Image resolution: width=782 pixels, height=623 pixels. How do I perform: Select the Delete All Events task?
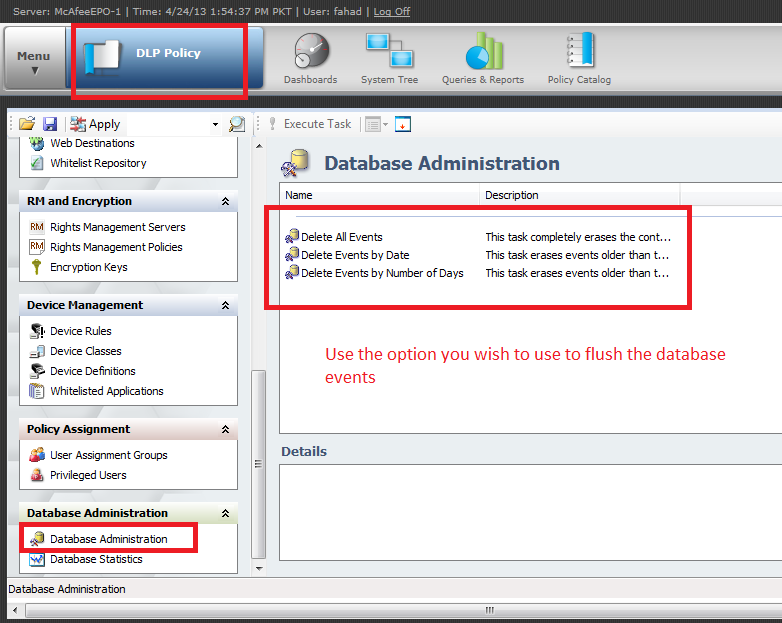(x=342, y=237)
